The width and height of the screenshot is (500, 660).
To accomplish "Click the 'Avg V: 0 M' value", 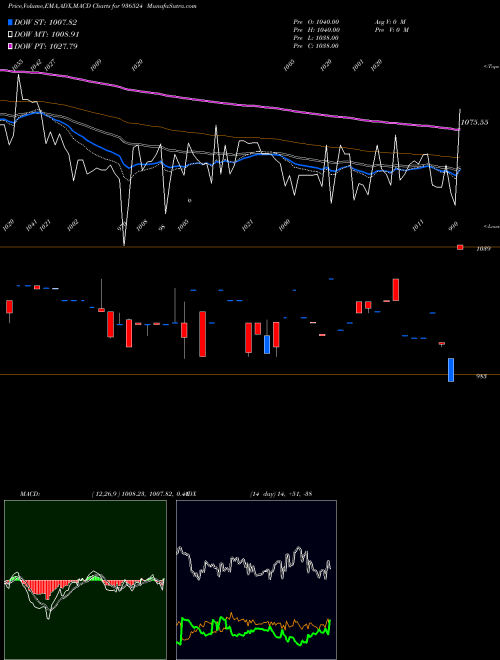I will [x=390, y=22].
